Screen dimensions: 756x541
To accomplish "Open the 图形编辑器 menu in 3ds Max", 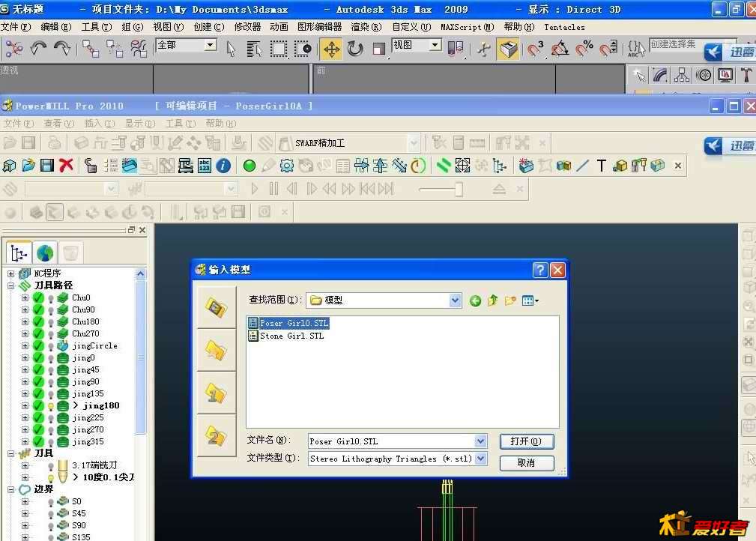I will click(x=319, y=27).
